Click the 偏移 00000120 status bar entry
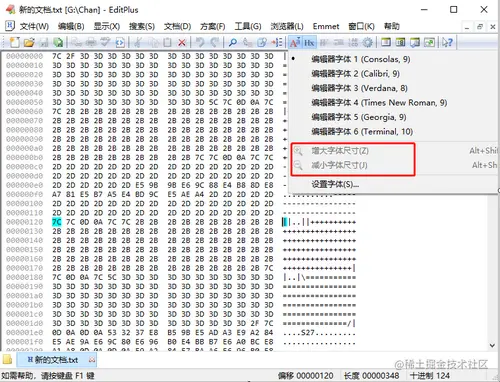This screenshot has width=500, height=382. click(306, 376)
